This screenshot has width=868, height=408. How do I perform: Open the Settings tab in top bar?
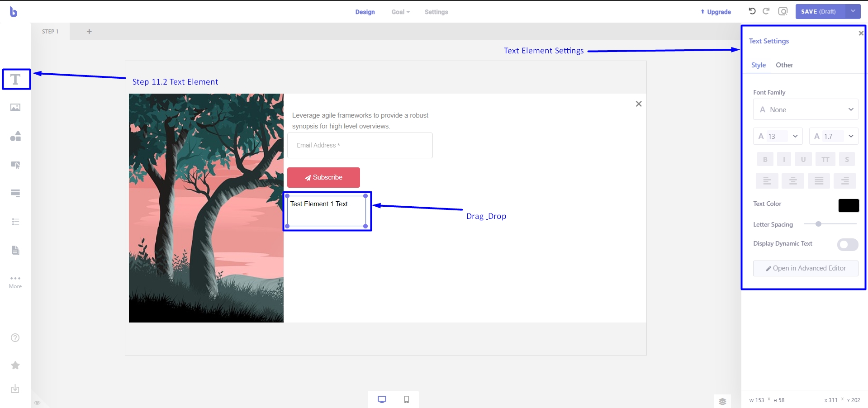point(436,12)
